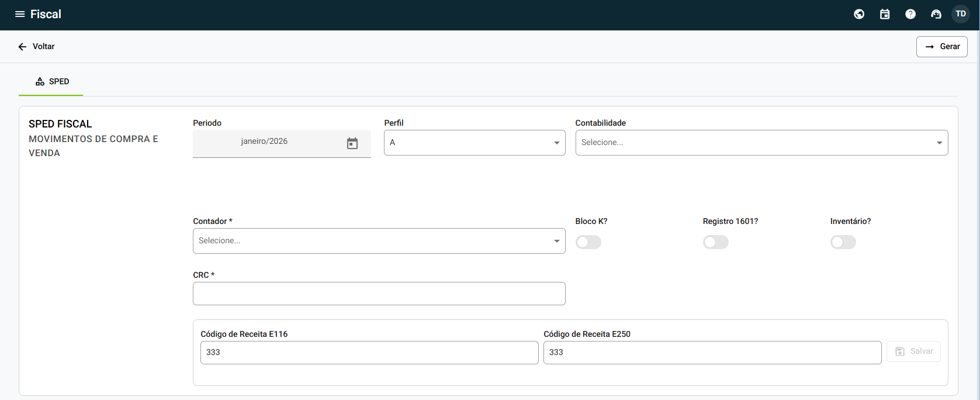This screenshot has height=400, width=980.
Task: Click into the CRC input field
Action: pos(379,294)
